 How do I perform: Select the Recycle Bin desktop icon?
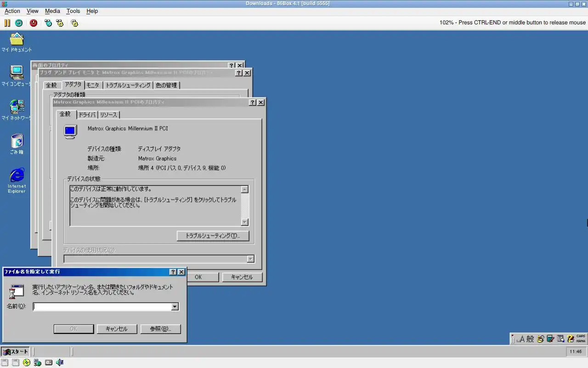[x=17, y=144]
